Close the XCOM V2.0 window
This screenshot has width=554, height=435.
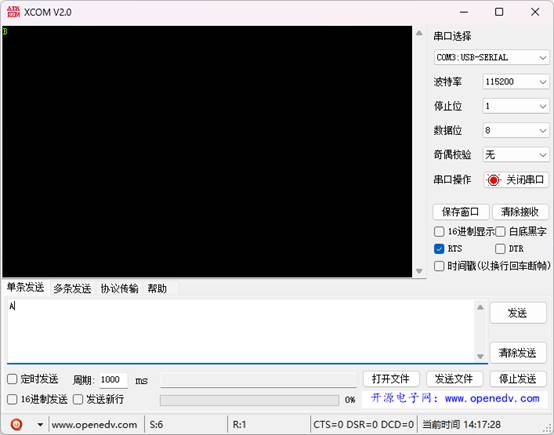coord(535,12)
